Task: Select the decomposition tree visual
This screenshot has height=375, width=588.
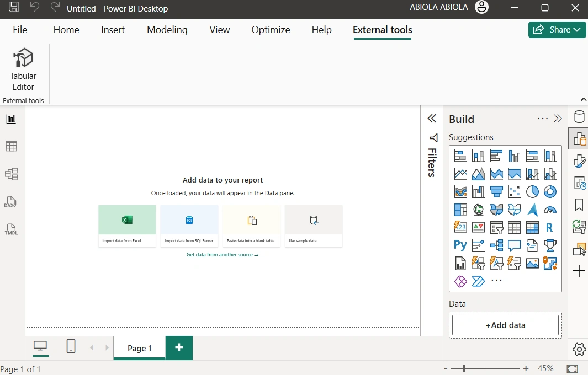Action: click(496, 245)
